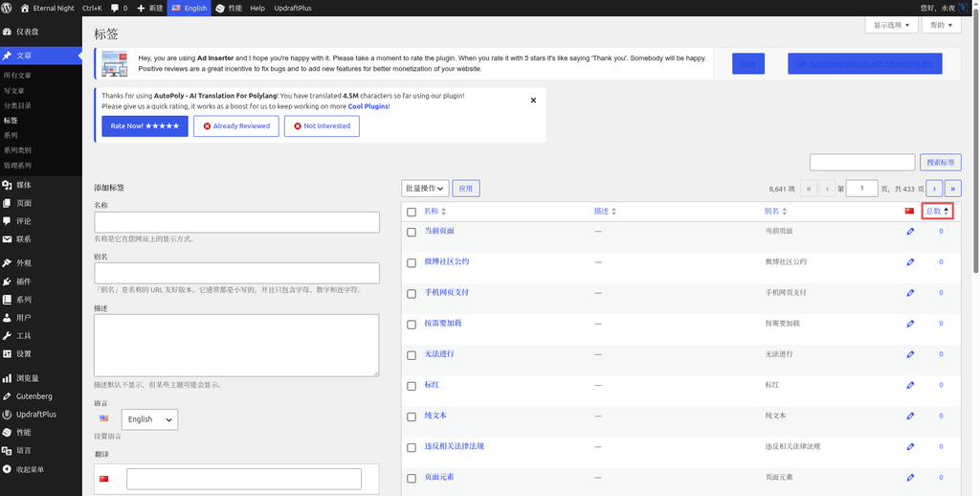Expand the 帮助 help panel
980x496 pixels.
pyautogui.click(x=942, y=25)
